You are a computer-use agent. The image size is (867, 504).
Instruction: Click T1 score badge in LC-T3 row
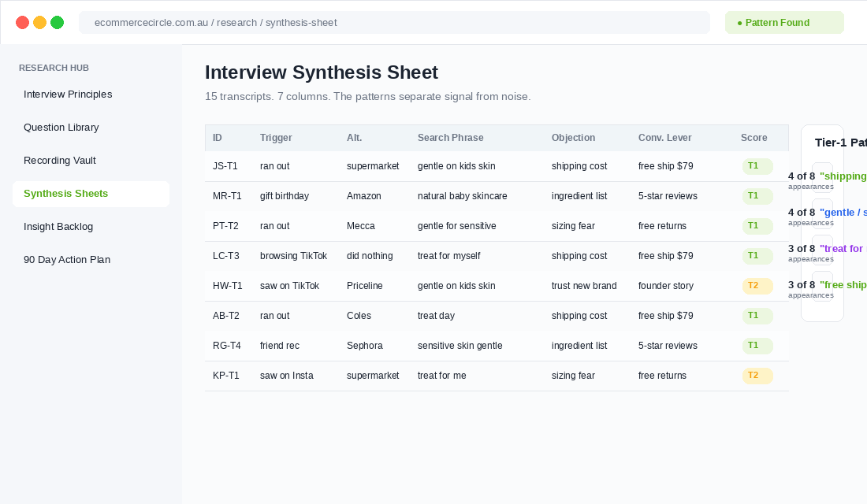(757, 255)
